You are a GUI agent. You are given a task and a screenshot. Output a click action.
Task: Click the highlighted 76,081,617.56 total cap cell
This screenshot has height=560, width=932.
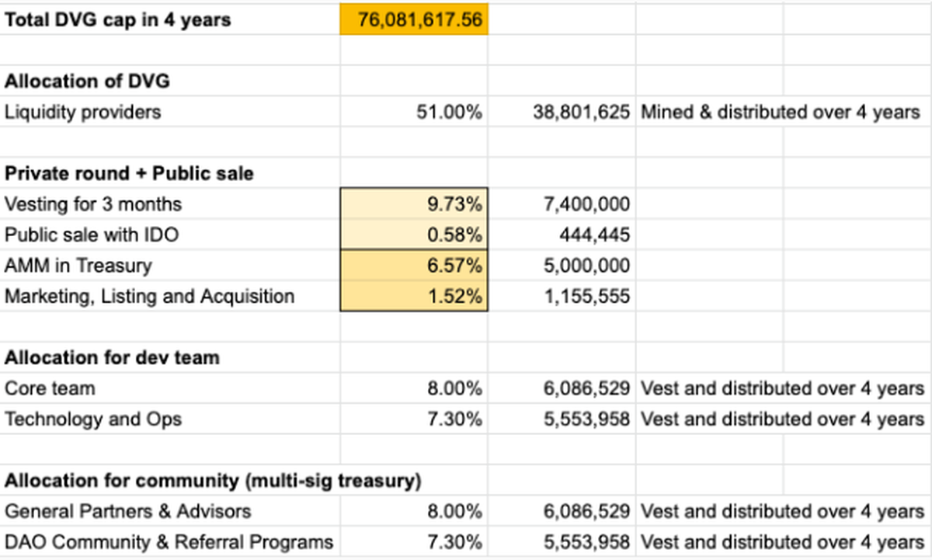(414, 19)
